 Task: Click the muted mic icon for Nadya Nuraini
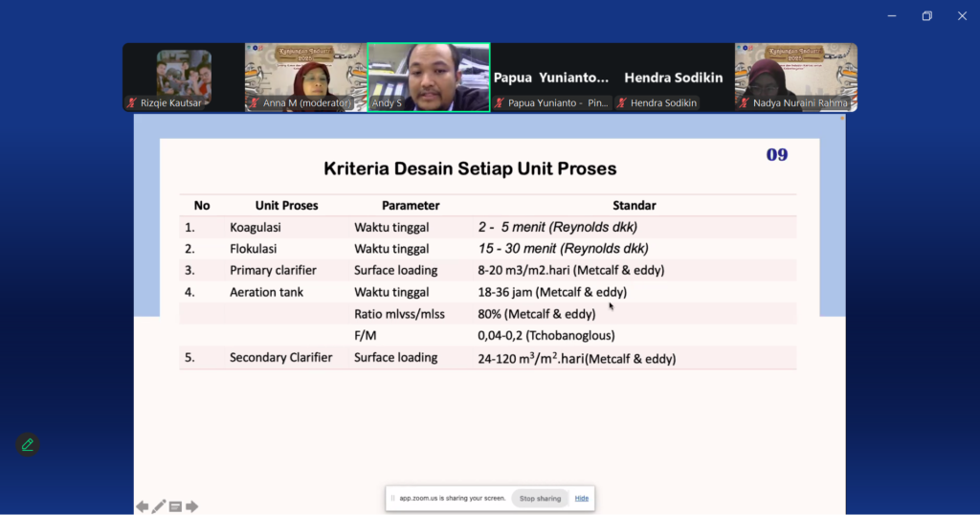pos(745,103)
